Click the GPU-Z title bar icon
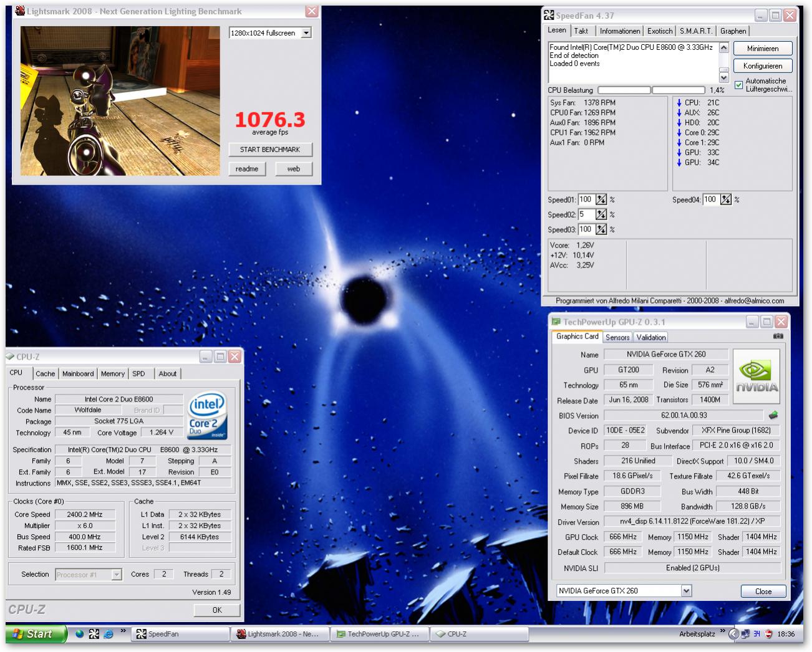 (556, 322)
